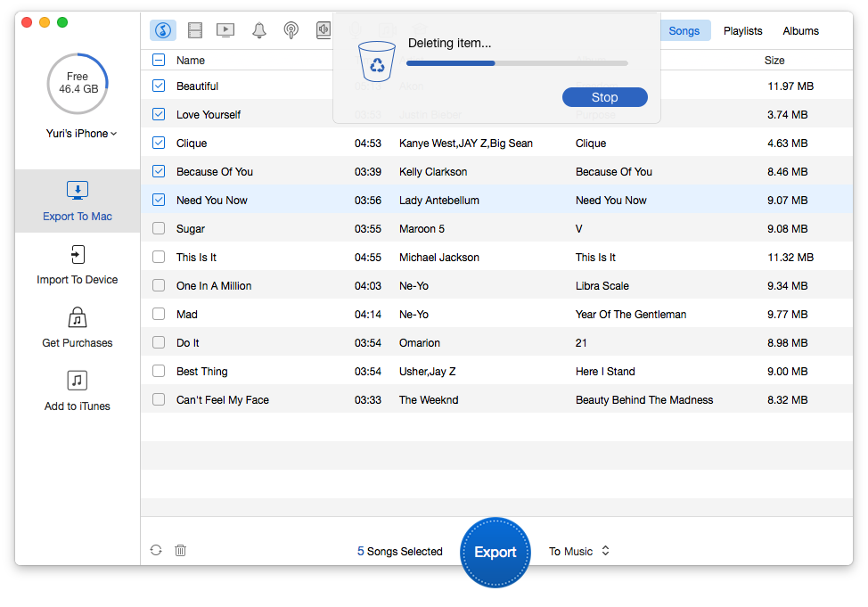Click the album Libra Scale
The height and width of the screenshot is (607, 868).
click(x=602, y=286)
